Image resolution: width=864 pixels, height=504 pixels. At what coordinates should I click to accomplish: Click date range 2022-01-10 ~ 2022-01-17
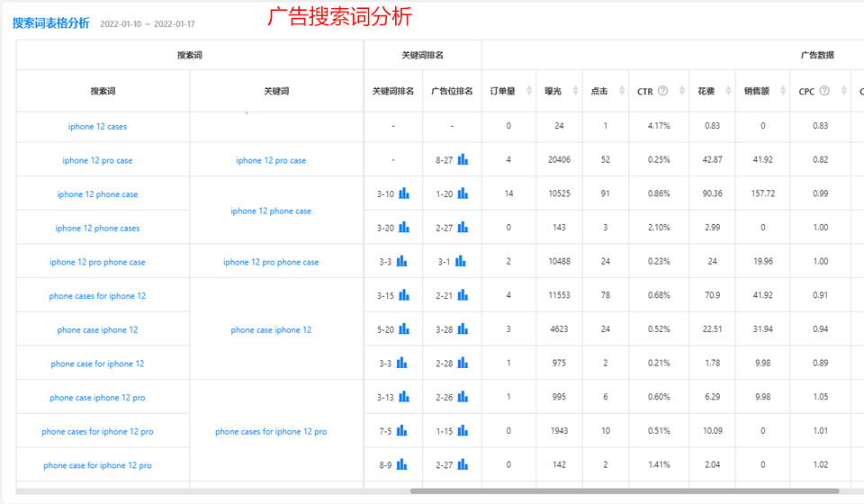pos(147,23)
